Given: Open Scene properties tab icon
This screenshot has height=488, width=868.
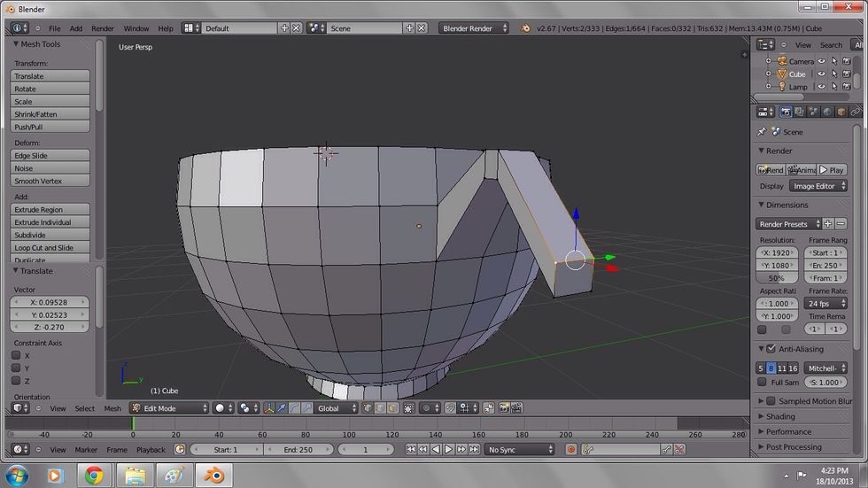Looking at the screenshot, I should (x=813, y=112).
